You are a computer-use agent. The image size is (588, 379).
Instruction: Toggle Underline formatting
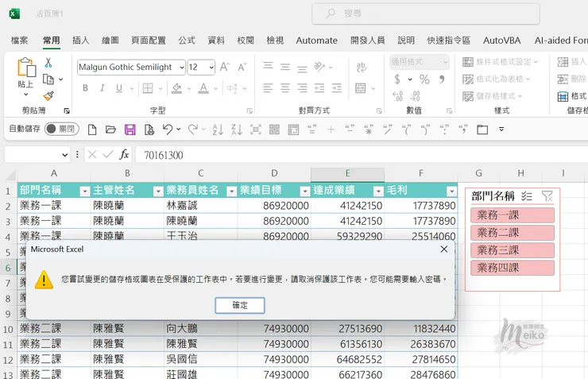(x=119, y=88)
